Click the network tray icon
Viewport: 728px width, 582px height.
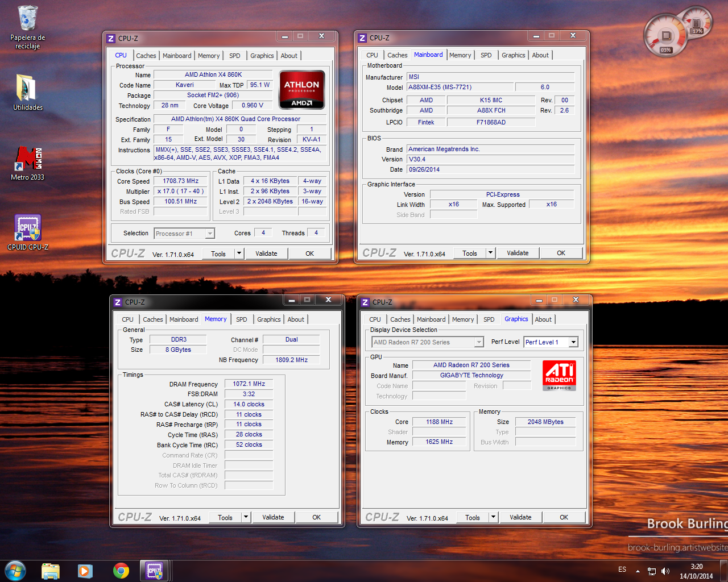click(652, 571)
